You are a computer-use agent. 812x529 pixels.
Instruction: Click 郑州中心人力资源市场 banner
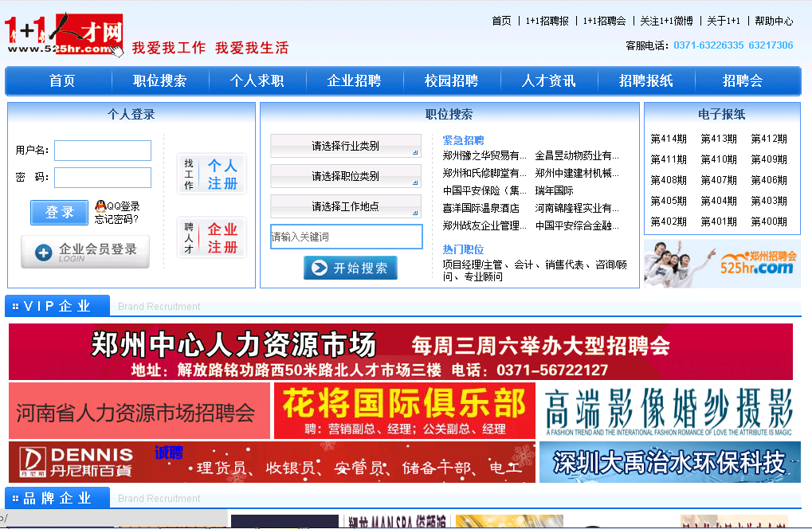tap(401, 352)
